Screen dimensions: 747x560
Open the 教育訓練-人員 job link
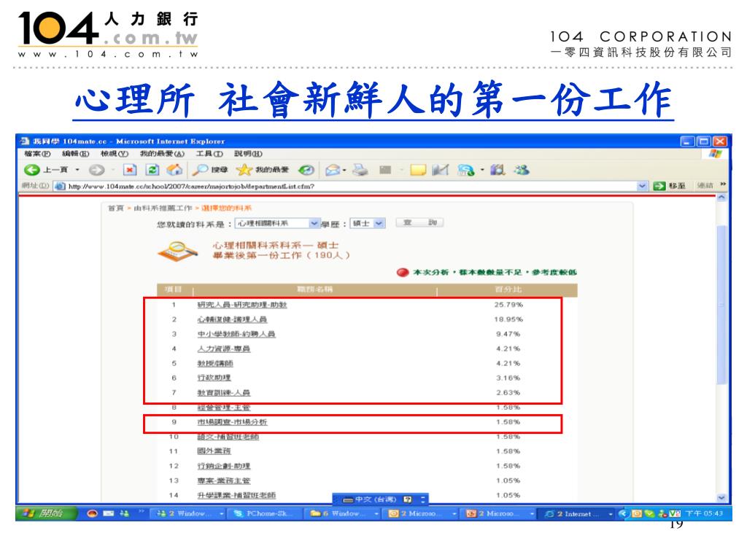(x=223, y=393)
